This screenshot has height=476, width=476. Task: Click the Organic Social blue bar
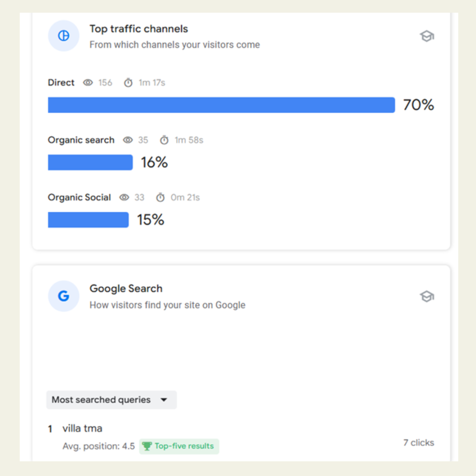tap(88, 220)
